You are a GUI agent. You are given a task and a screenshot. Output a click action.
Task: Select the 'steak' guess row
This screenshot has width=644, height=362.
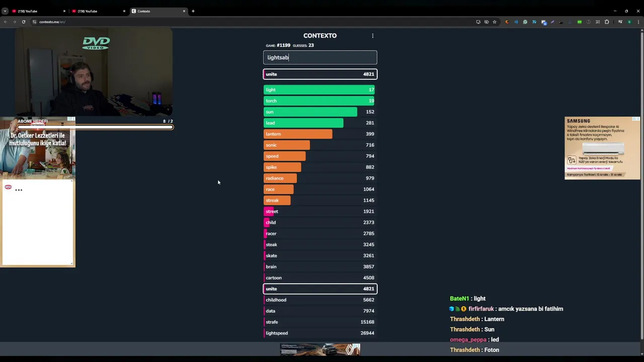(320, 244)
